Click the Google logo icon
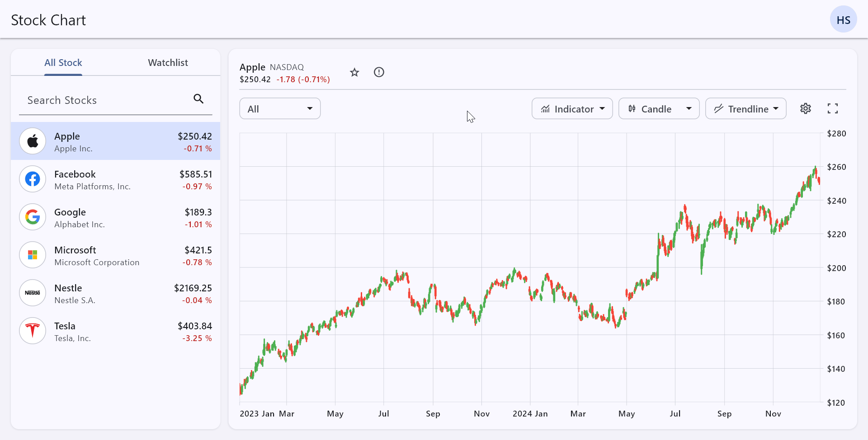The height and width of the screenshot is (440, 868). pyautogui.click(x=32, y=217)
